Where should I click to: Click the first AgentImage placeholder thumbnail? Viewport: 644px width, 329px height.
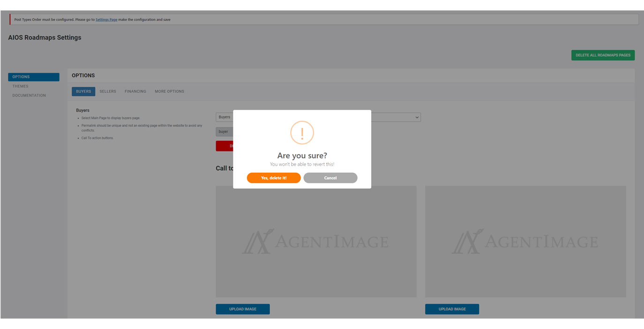(316, 242)
